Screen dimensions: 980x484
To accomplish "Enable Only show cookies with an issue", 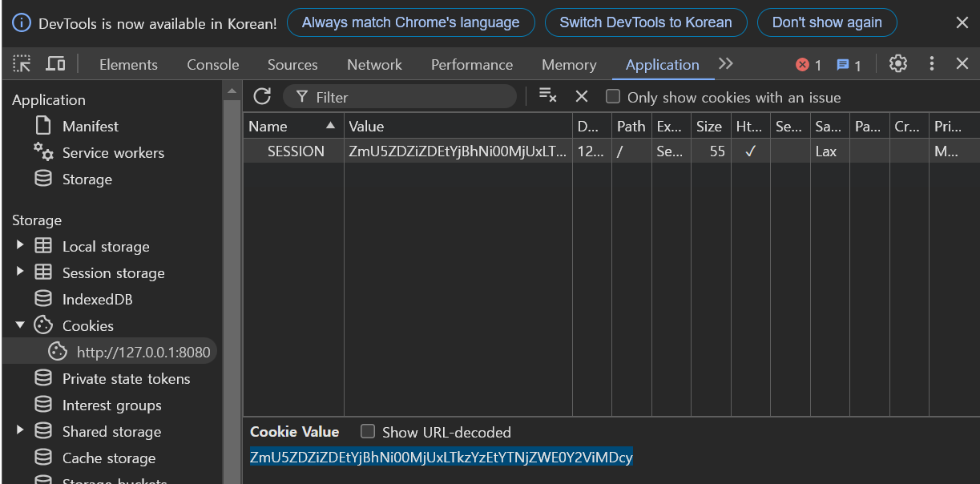I will pyautogui.click(x=613, y=97).
